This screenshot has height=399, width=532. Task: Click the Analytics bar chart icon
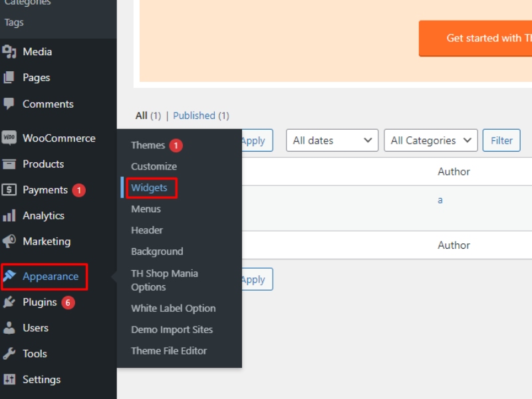point(9,215)
